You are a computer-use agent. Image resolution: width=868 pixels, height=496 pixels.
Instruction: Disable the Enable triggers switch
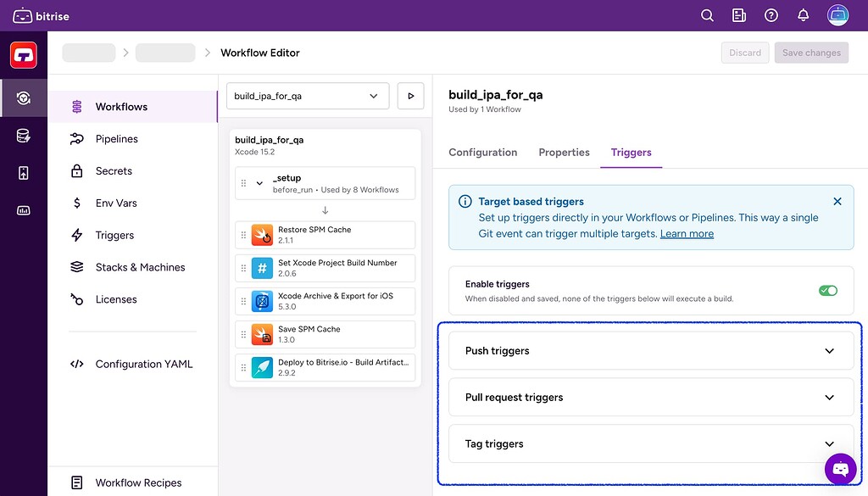click(827, 290)
